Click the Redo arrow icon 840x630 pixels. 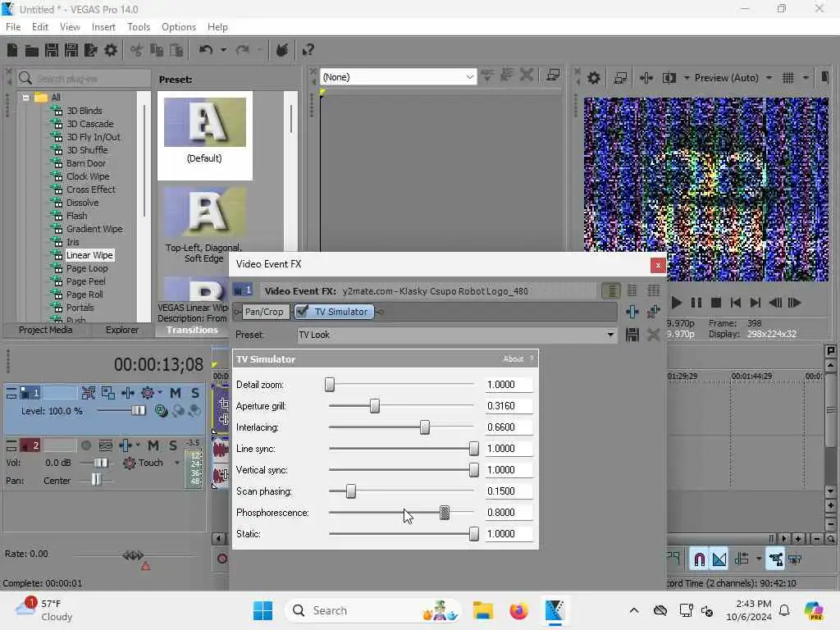coord(243,50)
